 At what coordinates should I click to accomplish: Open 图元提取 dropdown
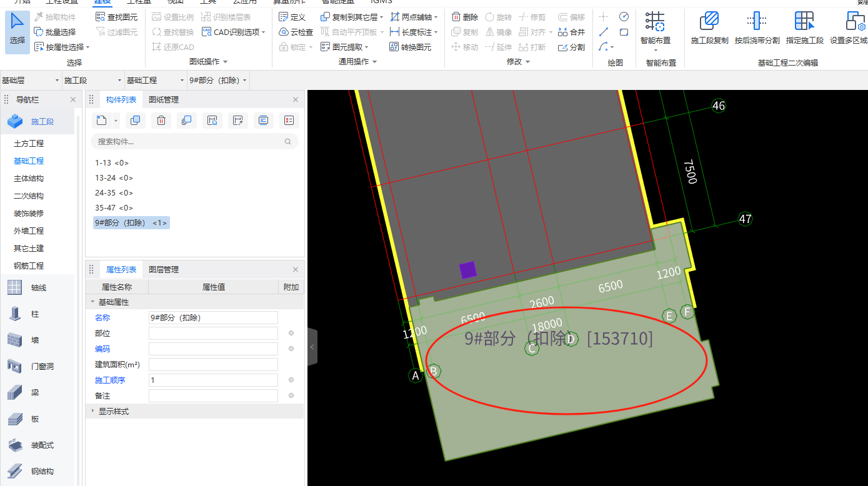(x=344, y=47)
